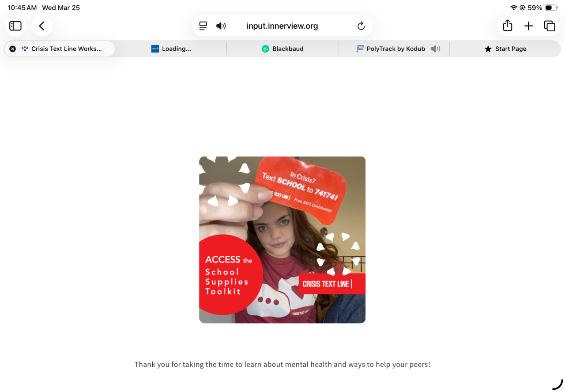Open the page reader menu icon

click(x=203, y=26)
